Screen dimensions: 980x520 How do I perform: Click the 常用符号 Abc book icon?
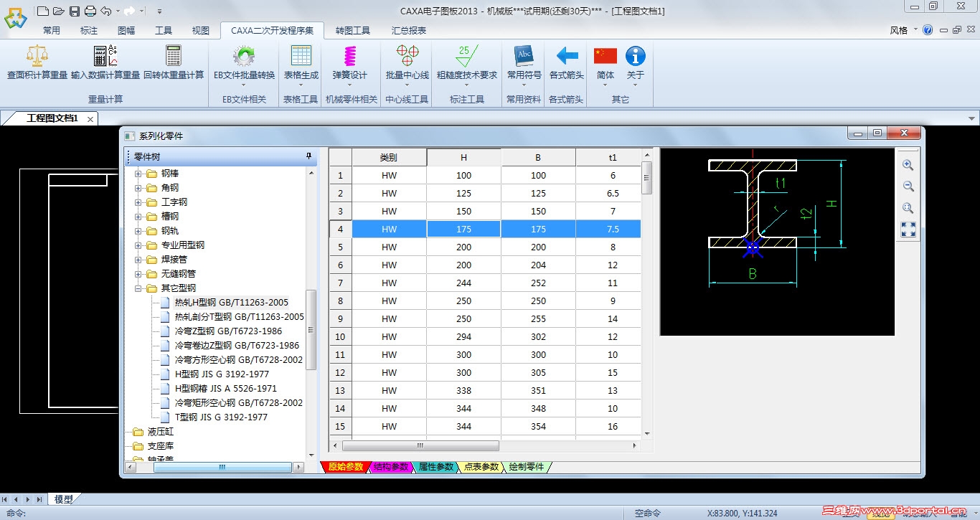click(x=524, y=55)
